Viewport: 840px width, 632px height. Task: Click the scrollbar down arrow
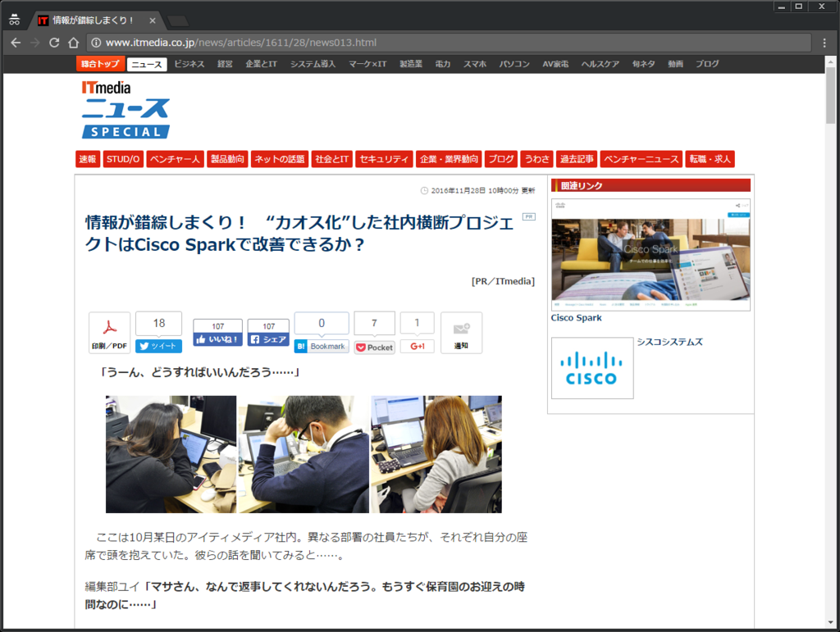coord(831,623)
